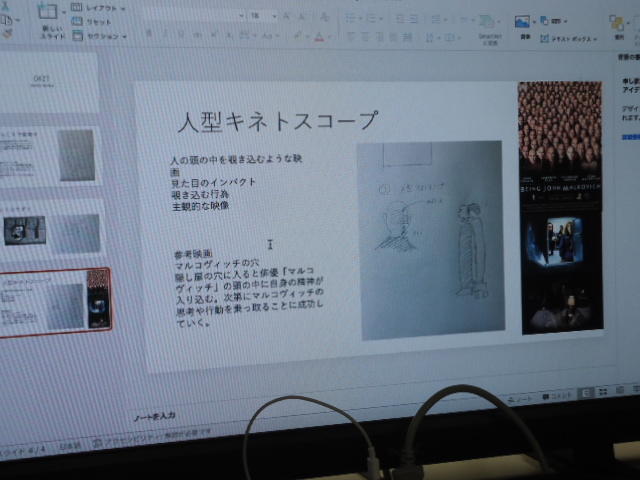This screenshot has width=640, height=480.
Task: Click the Picture insert icon
Action: coord(523,21)
